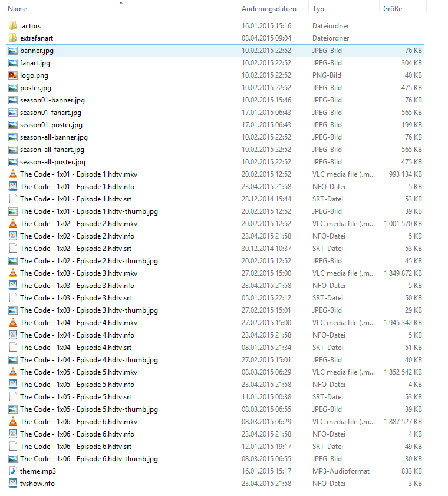
Task: Click size value 1 001 570 KB
Action: [x=403, y=224]
